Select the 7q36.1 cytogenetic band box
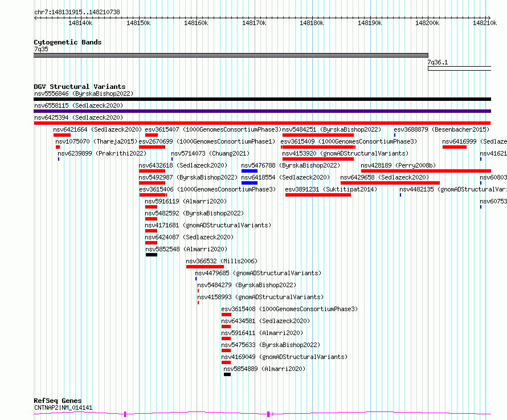Viewport: 507px width, 420px height. click(x=460, y=68)
